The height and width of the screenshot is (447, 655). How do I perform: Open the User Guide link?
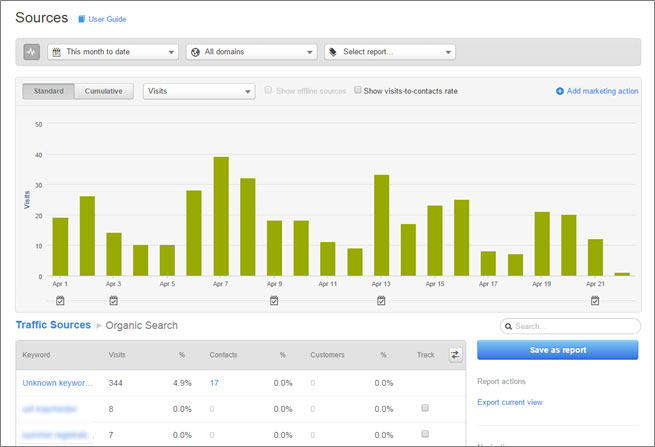(107, 19)
